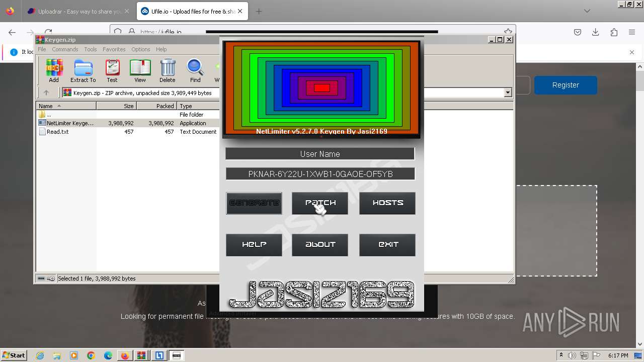Click the Register button on Ufile.io

[566, 85]
